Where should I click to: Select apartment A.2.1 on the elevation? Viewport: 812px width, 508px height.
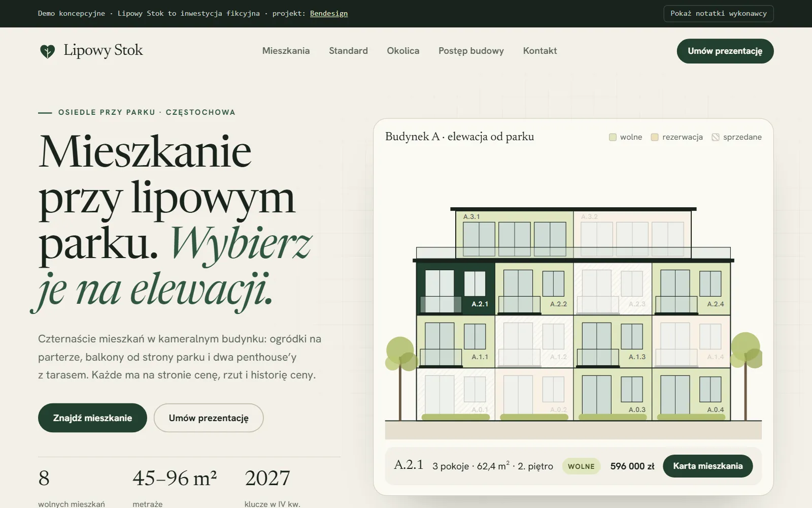point(456,289)
